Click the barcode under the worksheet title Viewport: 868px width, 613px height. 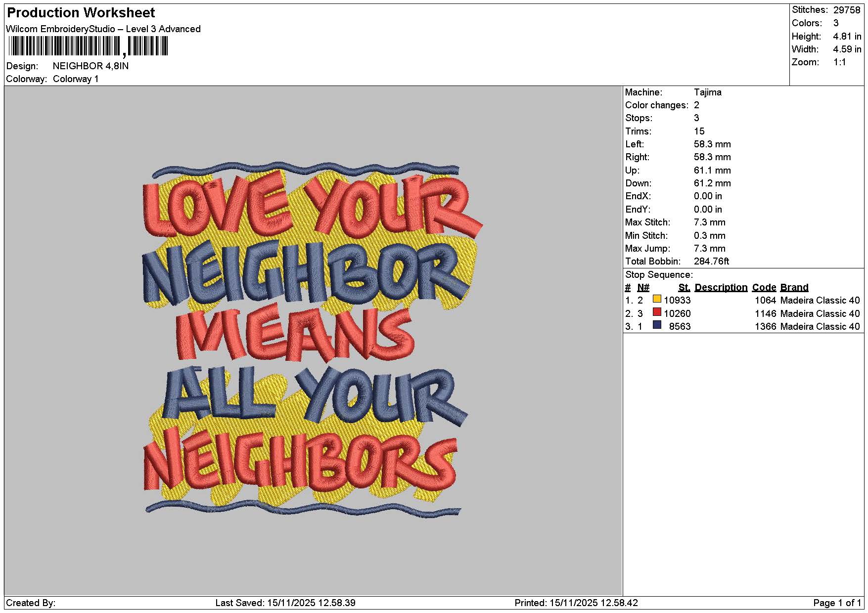coord(89,47)
